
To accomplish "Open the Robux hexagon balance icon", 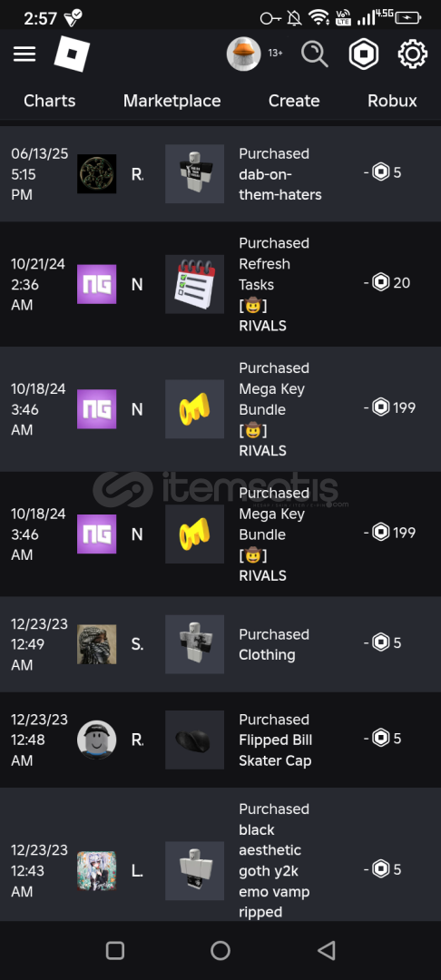I will pos(364,54).
